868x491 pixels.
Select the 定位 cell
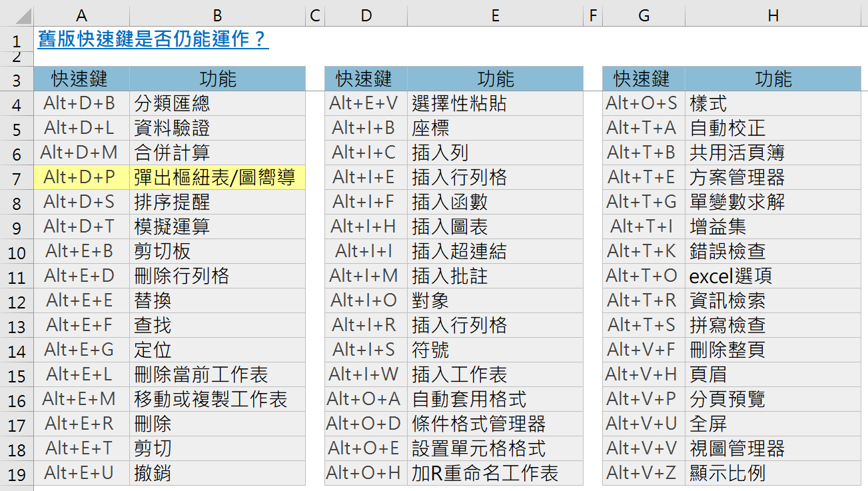coord(218,350)
